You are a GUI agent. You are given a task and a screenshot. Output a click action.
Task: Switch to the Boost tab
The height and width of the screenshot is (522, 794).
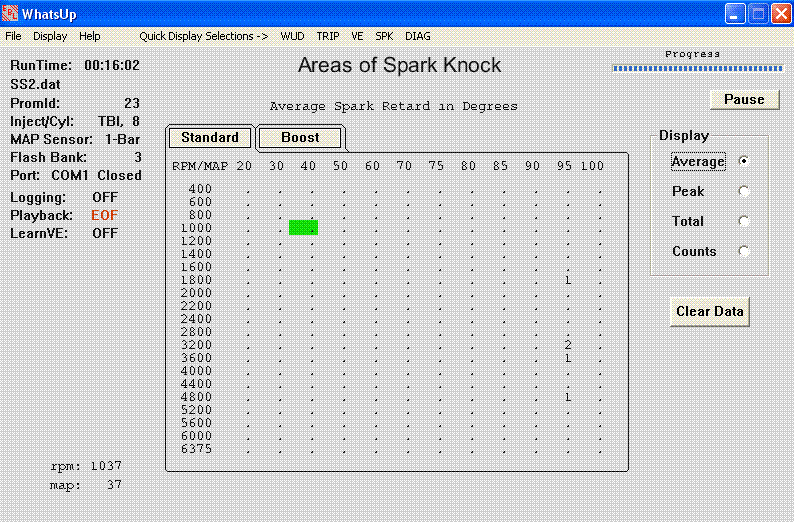point(300,138)
